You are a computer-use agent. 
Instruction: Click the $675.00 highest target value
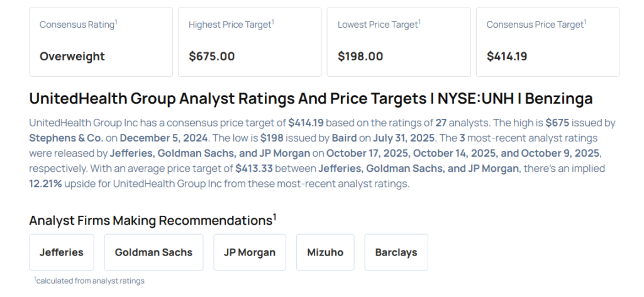pyautogui.click(x=212, y=56)
